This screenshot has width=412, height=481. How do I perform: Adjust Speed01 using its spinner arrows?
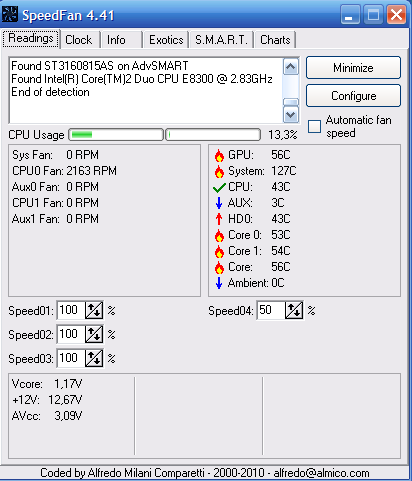(x=94, y=311)
